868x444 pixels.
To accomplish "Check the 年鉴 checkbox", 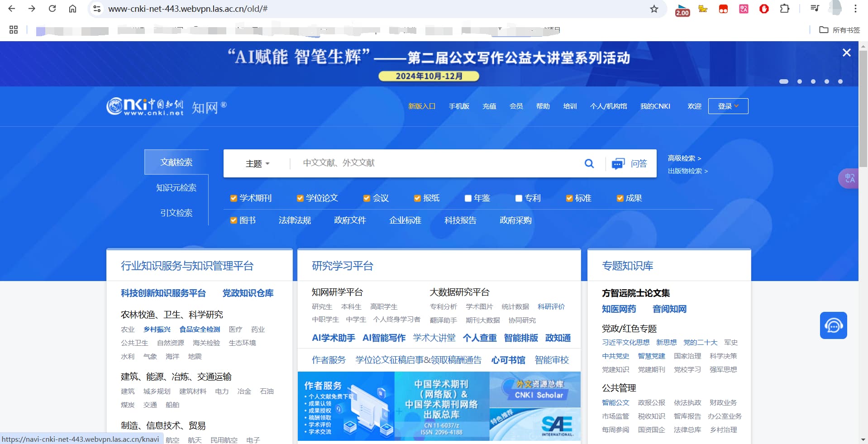I will coord(468,198).
